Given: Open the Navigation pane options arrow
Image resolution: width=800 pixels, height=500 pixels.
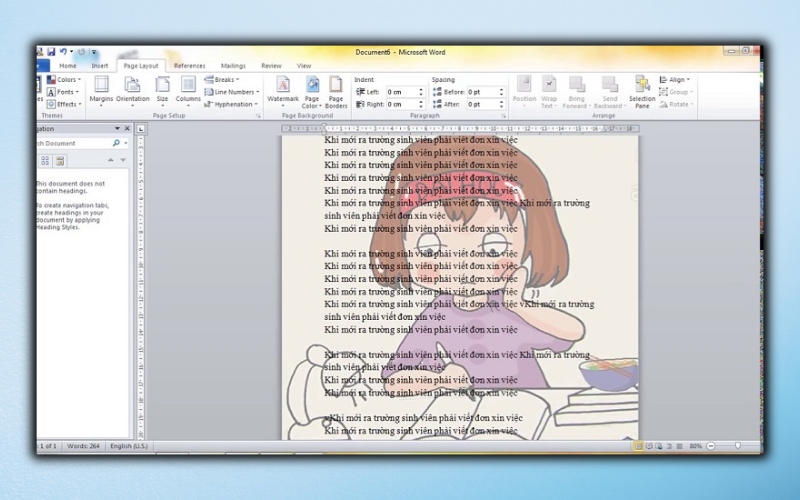Looking at the screenshot, I should click(117, 129).
